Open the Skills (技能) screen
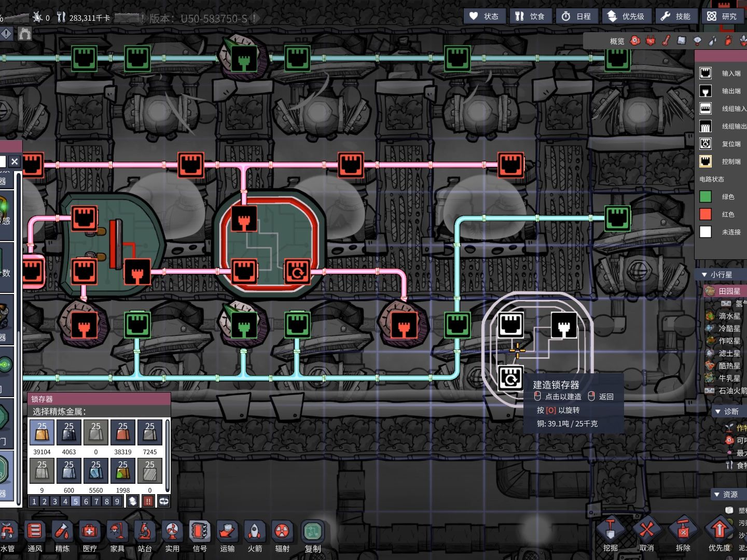 pos(675,16)
